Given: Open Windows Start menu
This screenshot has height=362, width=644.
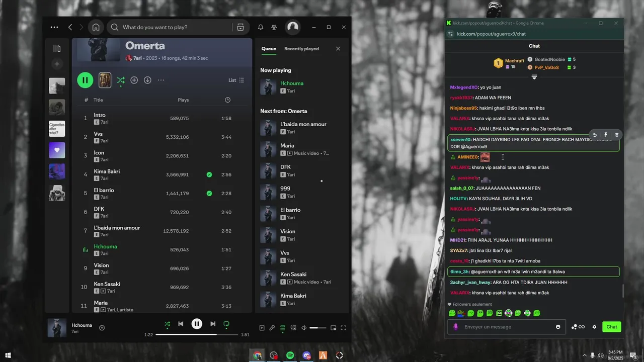Looking at the screenshot, I should [8, 355].
